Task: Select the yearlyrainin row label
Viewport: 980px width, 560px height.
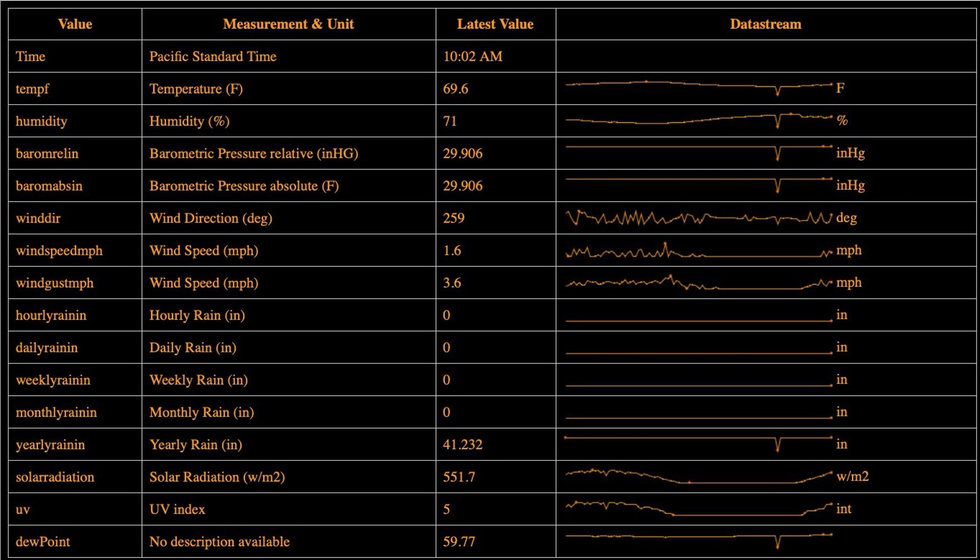Action: click(x=50, y=445)
